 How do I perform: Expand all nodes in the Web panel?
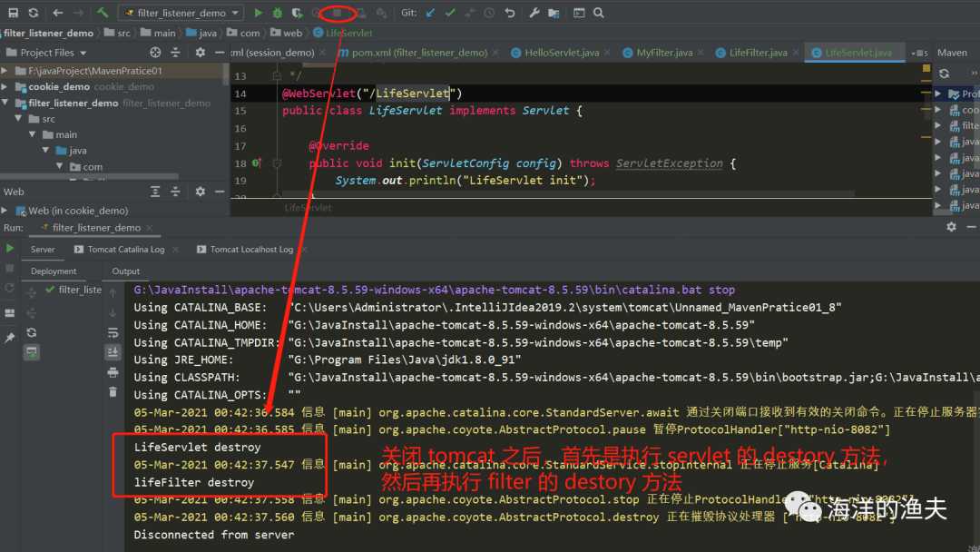(x=155, y=192)
